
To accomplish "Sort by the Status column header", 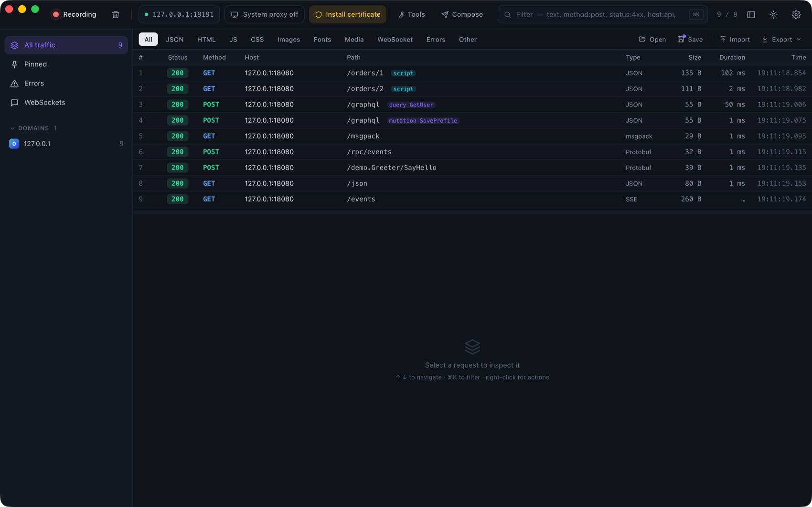I will 177,57.
